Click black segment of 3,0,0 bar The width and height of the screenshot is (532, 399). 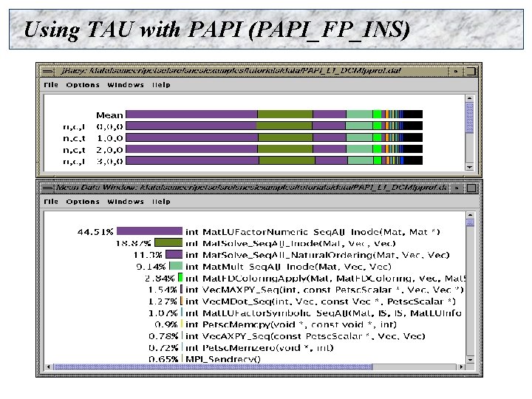[413, 160]
